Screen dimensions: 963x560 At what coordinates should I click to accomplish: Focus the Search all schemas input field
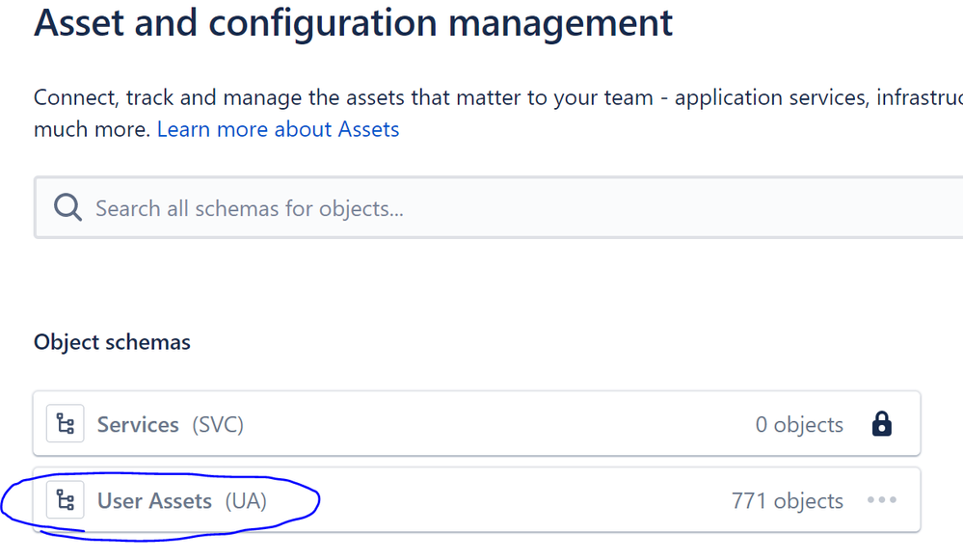[x=498, y=208]
